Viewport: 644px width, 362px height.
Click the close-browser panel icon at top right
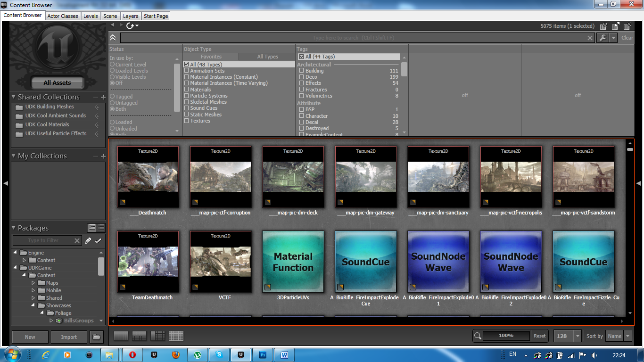(627, 26)
